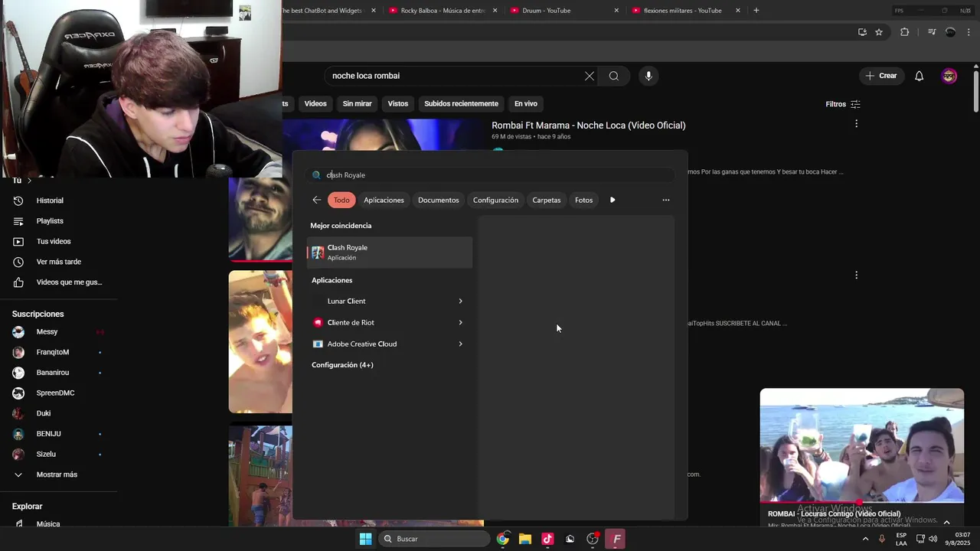Switch to flexiones militares browser tab

(x=686, y=11)
